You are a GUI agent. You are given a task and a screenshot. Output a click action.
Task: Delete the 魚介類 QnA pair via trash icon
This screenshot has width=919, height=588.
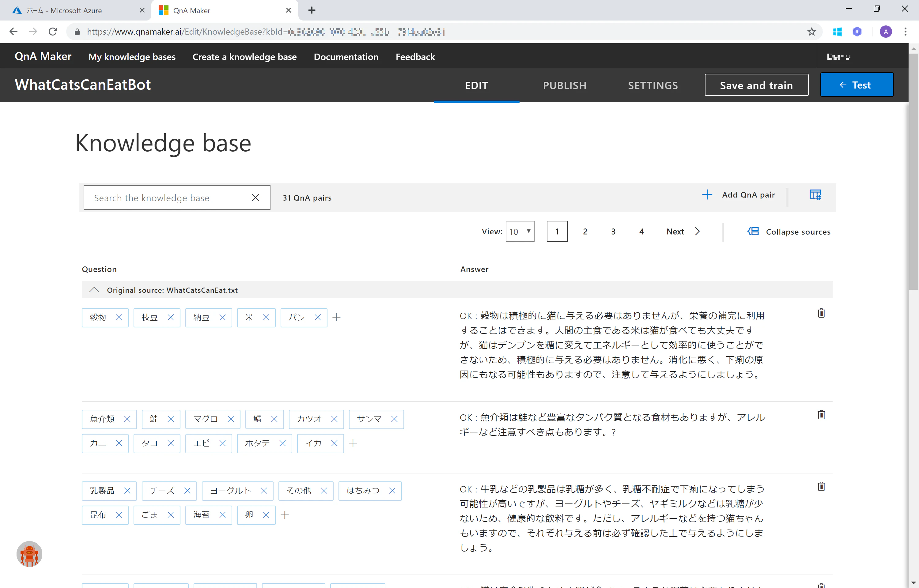click(821, 415)
